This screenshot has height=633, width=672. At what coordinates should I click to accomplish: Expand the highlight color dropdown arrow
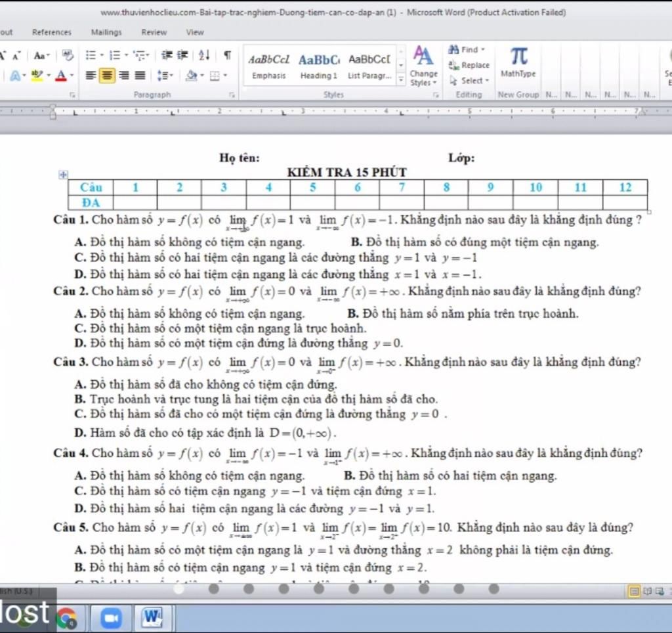49,76
